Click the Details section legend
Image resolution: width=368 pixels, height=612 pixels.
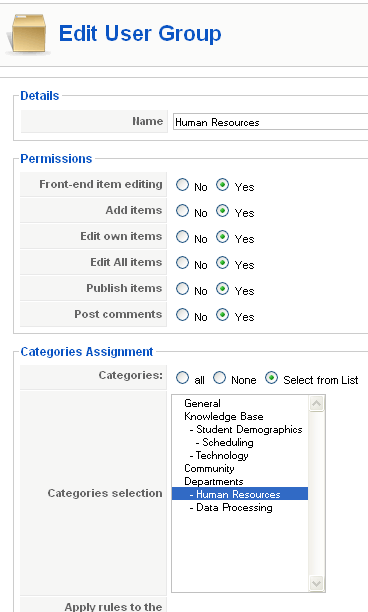[x=39, y=96]
